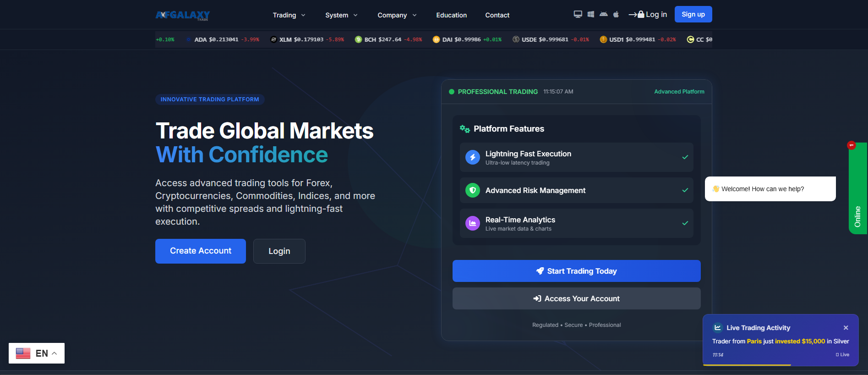Click the DAI coin icon in ticker

tap(436, 39)
